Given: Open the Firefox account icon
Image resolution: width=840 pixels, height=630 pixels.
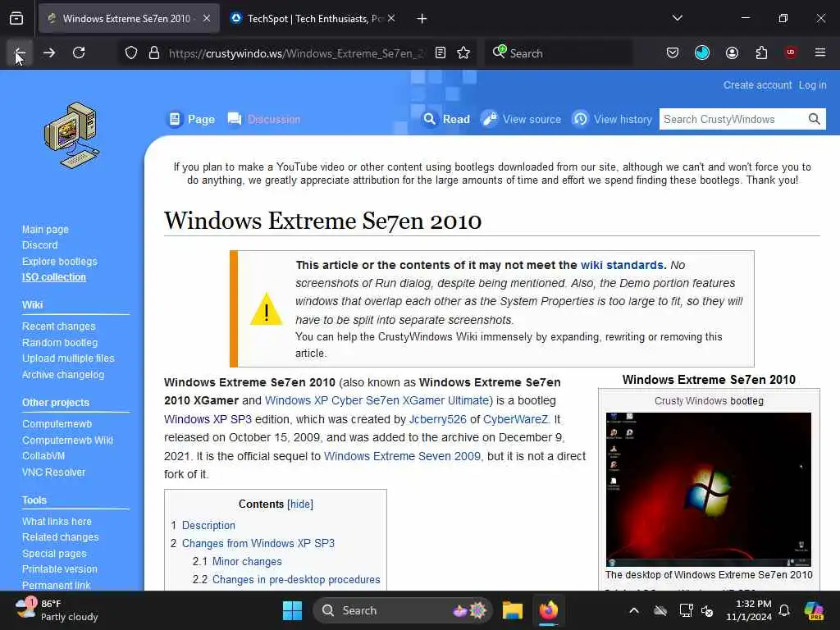Looking at the screenshot, I should pyautogui.click(x=732, y=52).
